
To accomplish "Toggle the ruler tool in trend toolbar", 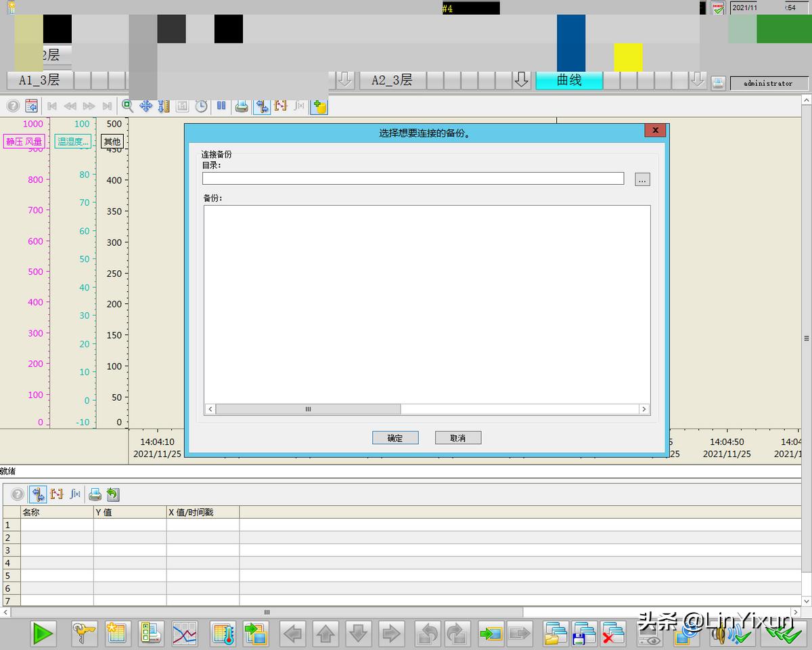I will tap(262, 106).
